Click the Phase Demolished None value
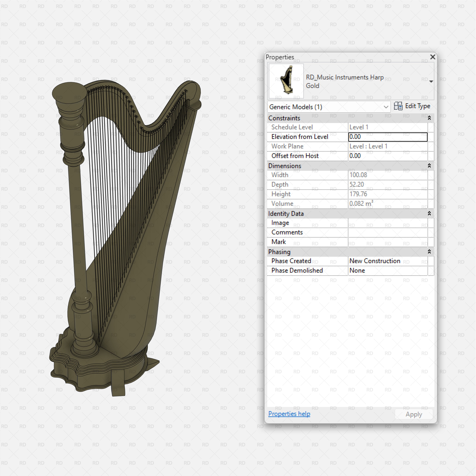The width and height of the screenshot is (476, 476). click(388, 270)
